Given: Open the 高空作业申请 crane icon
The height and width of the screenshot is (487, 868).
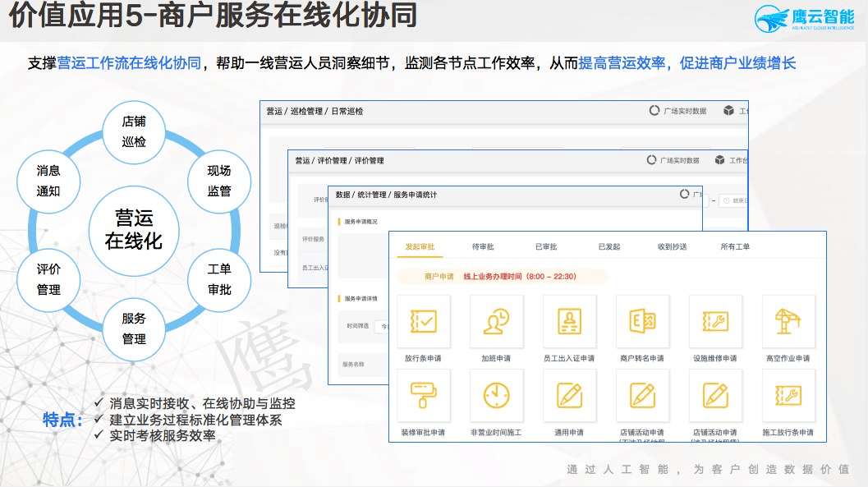Looking at the screenshot, I should [789, 322].
